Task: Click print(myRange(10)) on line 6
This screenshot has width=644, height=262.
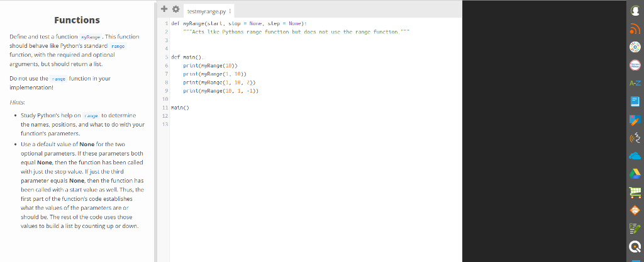Action: (210, 65)
